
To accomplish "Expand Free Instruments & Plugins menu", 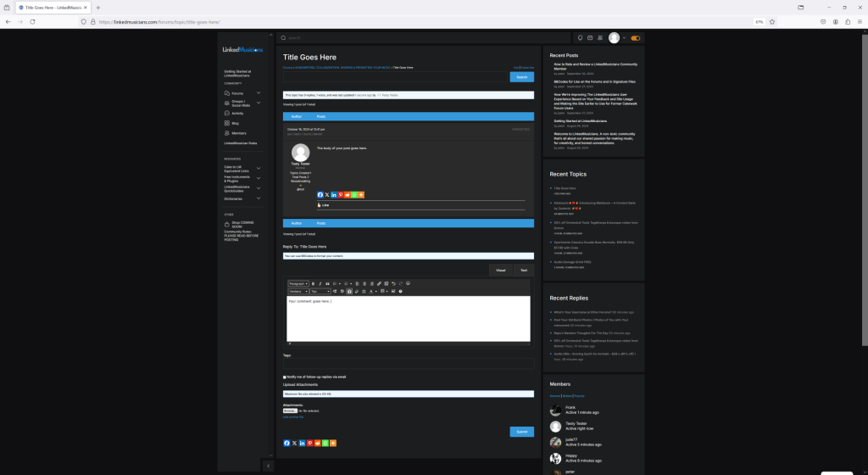I will coord(259,178).
